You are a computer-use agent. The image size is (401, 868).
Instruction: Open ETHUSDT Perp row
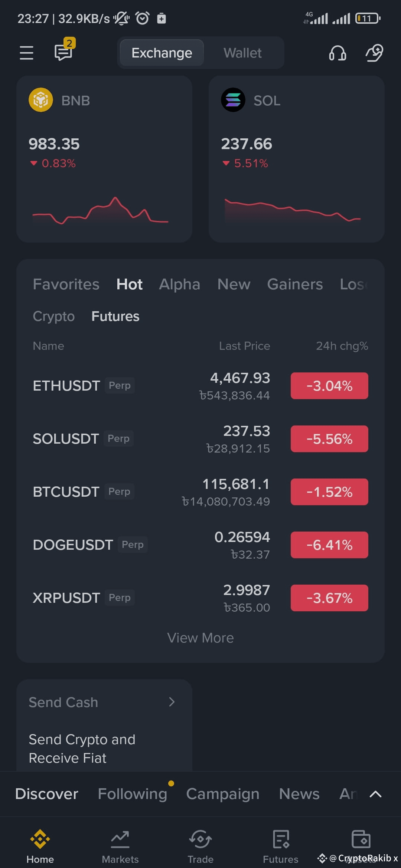[200, 386]
